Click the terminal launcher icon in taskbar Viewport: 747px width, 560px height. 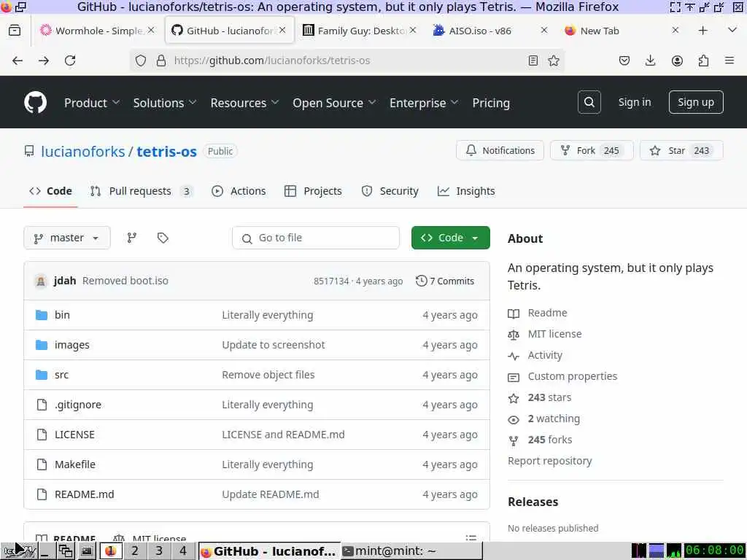86,551
